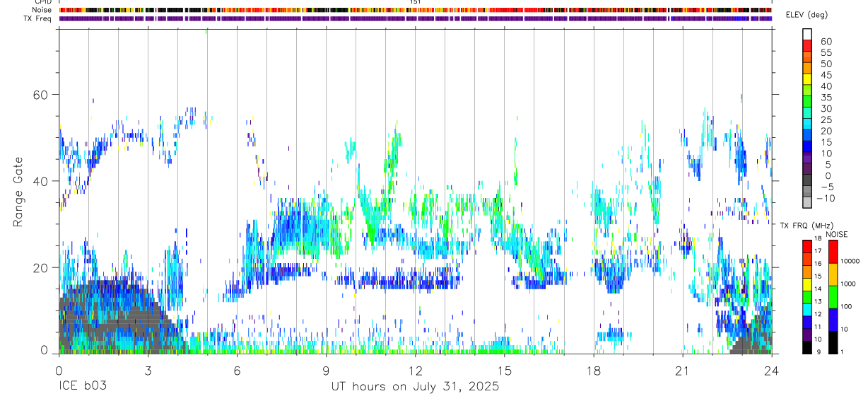Click the 'NOISE' legend title above the colorbar
The width and height of the screenshot is (868, 401).
(x=836, y=234)
